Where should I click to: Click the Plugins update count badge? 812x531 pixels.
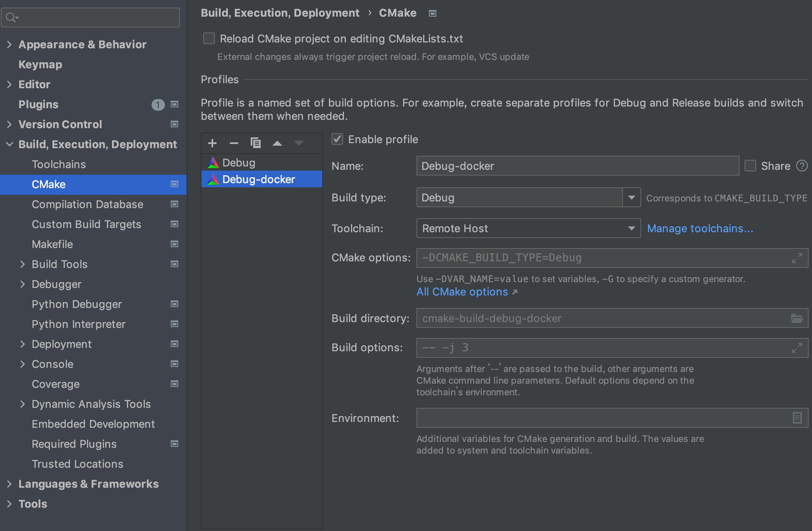[158, 104]
